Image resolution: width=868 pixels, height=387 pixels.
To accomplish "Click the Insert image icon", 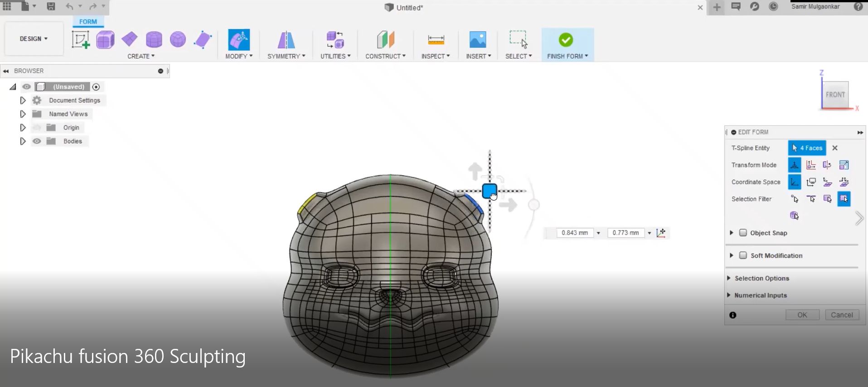I will tap(478, 39).
